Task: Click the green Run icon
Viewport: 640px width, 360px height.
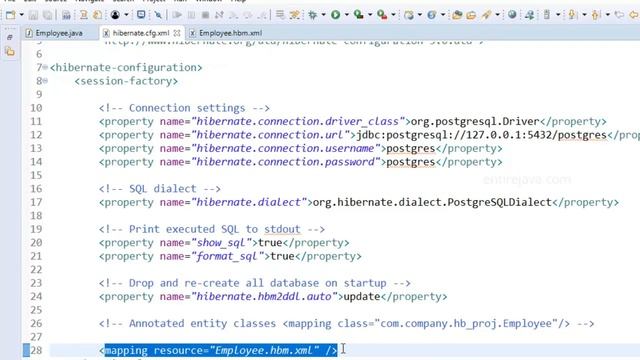Action: 336,15
